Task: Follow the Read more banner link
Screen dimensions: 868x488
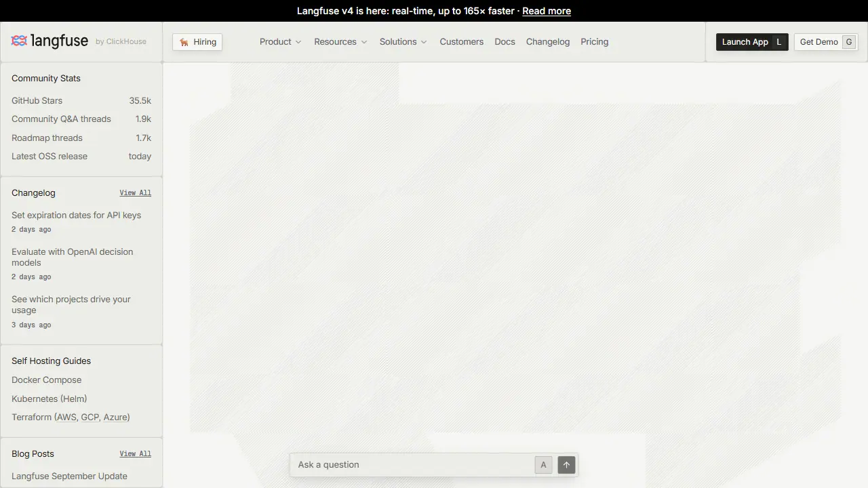Action: point(547,11)
